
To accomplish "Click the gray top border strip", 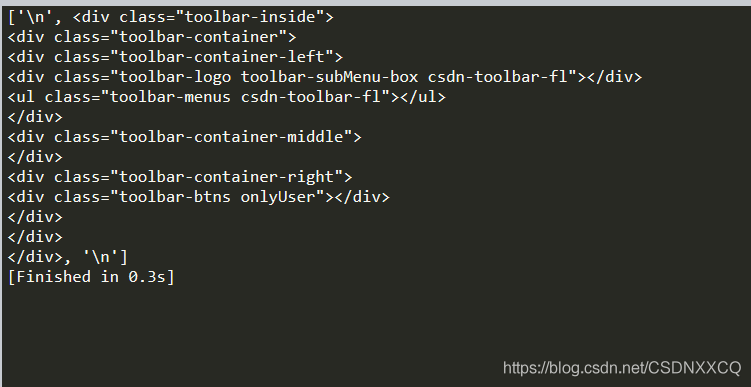I will [x=376, y=3].
